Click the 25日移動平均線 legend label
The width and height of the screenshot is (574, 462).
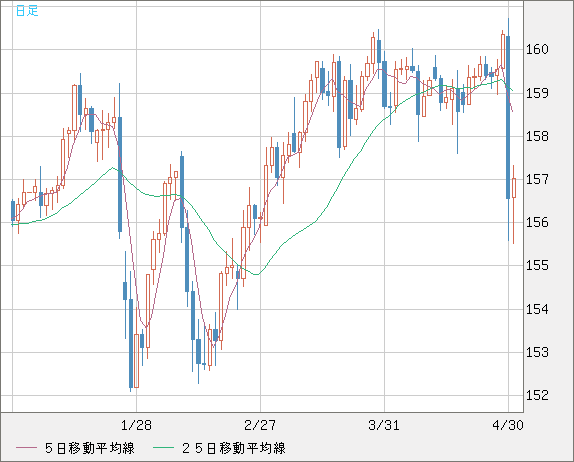click(234, 448)
